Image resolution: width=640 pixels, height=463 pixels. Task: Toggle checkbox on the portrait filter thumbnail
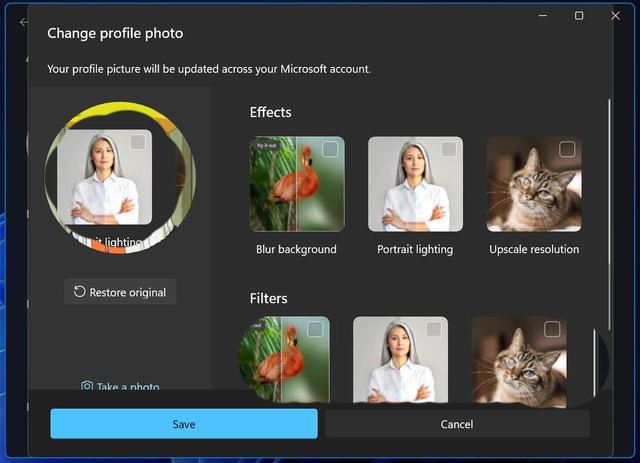point(433,329)
